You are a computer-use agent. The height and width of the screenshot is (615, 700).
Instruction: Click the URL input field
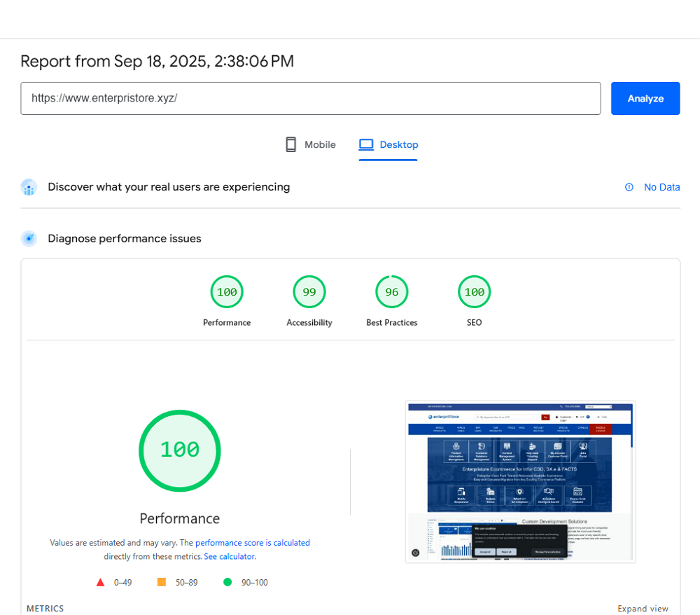point(310,98)
